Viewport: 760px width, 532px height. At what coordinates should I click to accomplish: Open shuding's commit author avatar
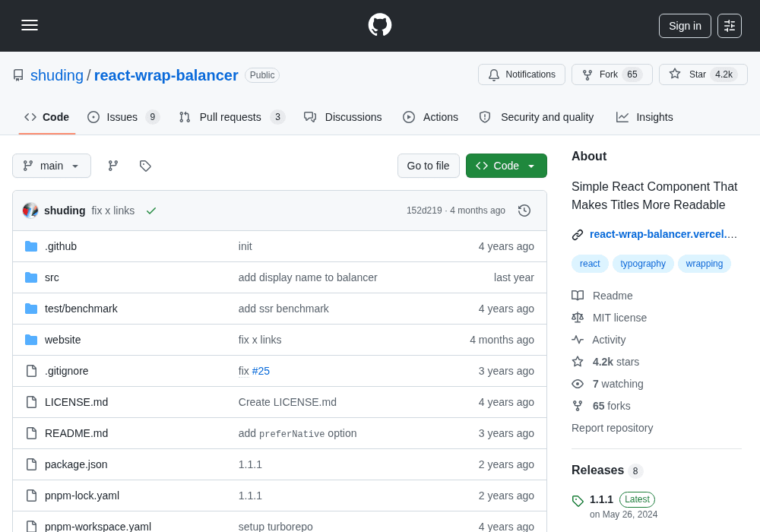(30, 211)
